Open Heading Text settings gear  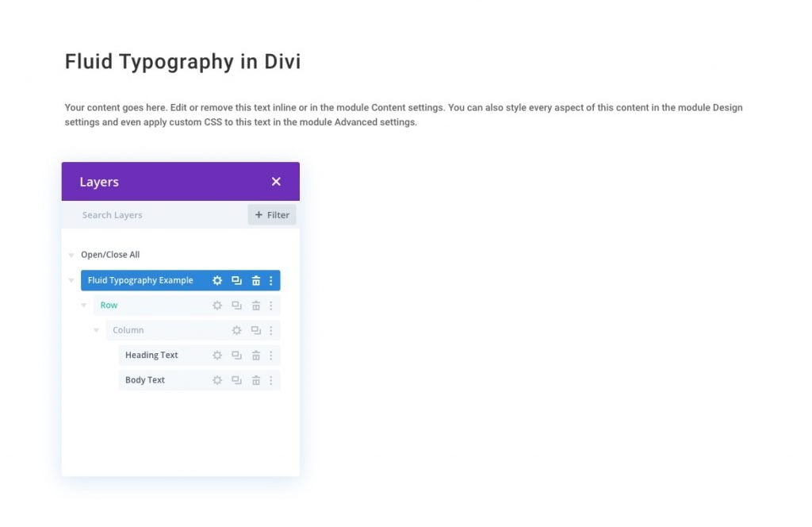(217, 355)
